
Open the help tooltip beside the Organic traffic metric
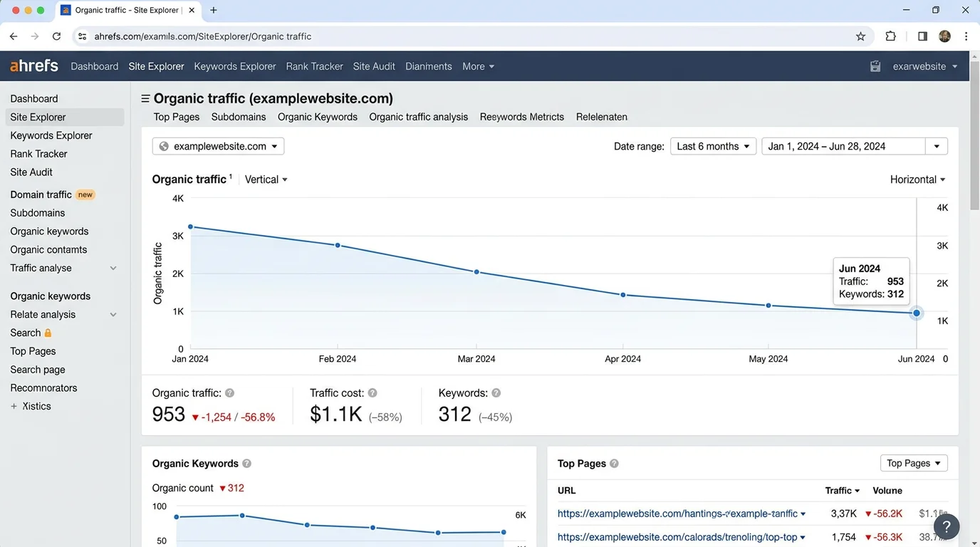[229, 392]
